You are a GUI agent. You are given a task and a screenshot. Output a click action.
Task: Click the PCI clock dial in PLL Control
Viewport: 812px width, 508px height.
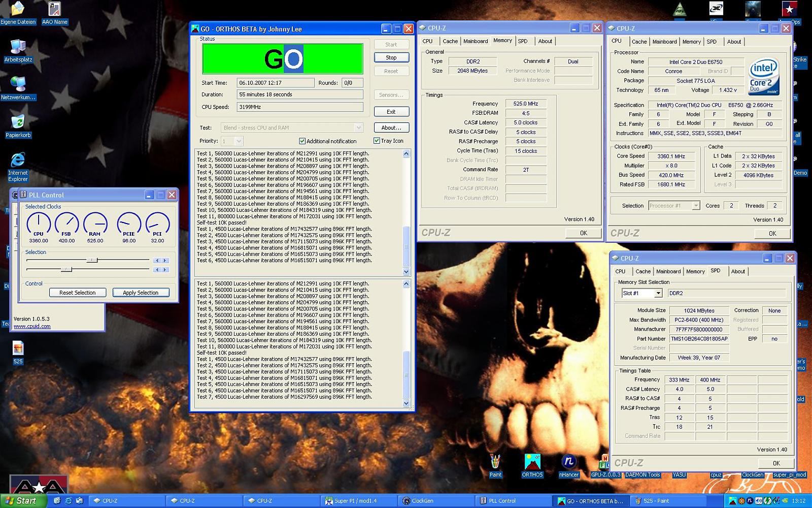point(157,224)
